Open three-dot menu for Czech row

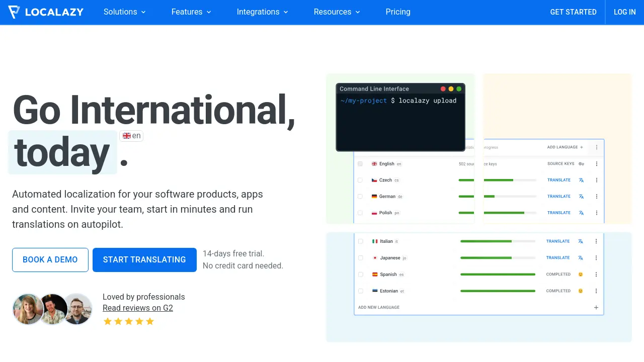(x=597, y=180)
